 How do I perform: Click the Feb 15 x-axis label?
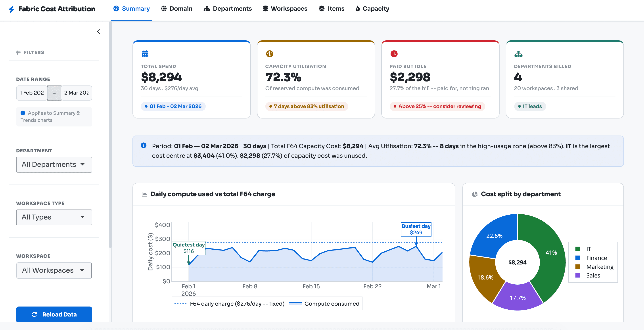311,286
